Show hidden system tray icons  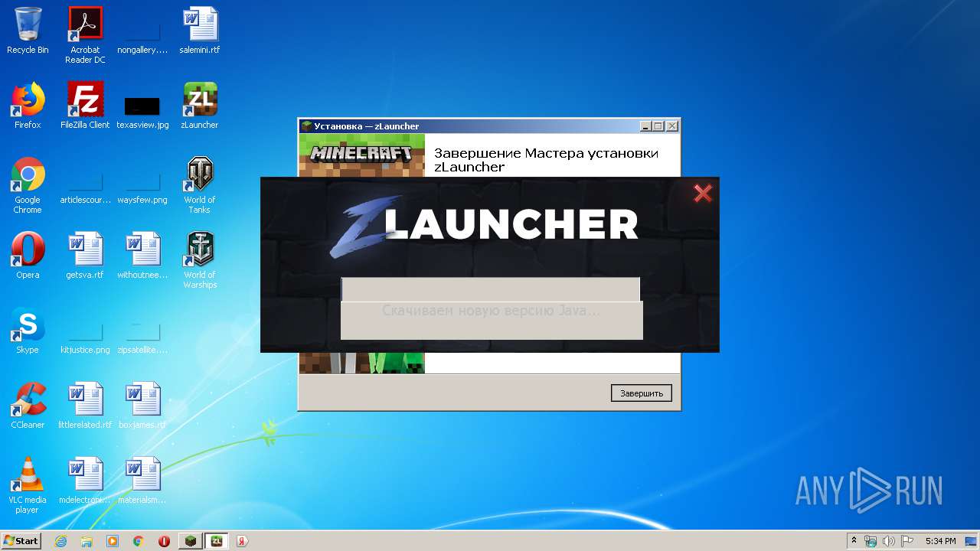point(854,540)
